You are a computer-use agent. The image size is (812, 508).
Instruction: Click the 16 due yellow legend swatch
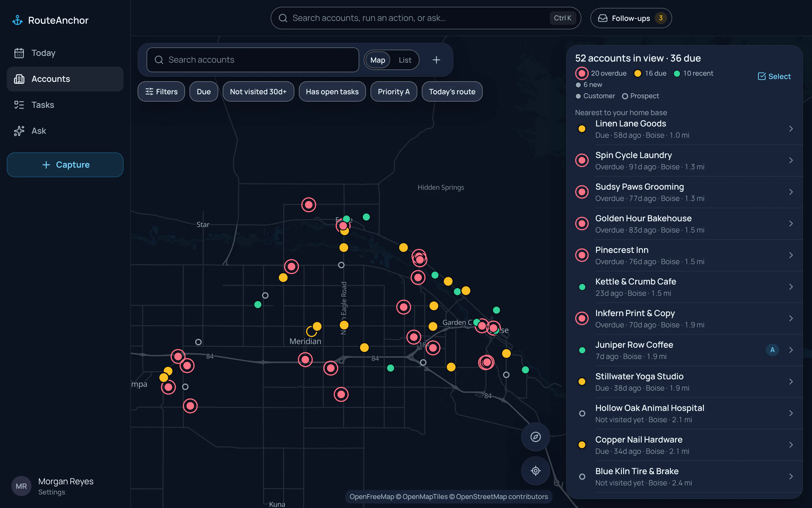point(637,73)
